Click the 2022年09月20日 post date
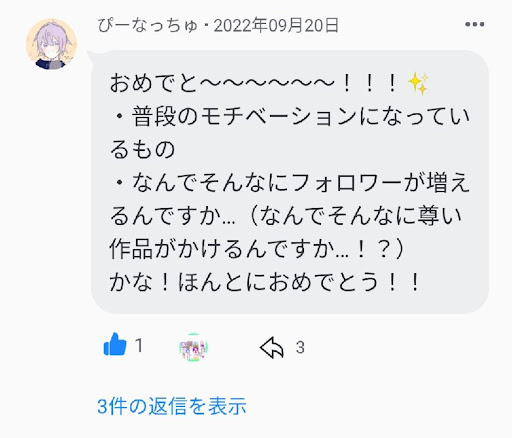512x438 pixels. 276,25
